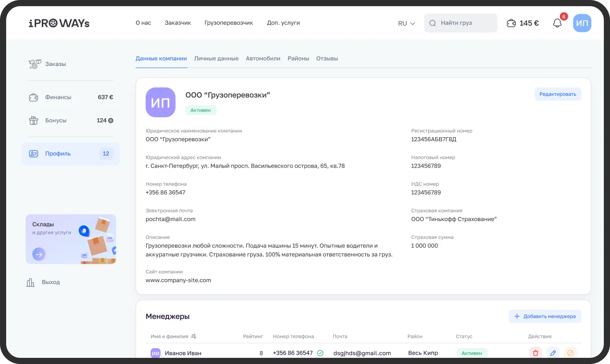Delete manager Иванов Иван with trash icon
Viewport: 610px width, 364px height.
(x=535, y=353)
